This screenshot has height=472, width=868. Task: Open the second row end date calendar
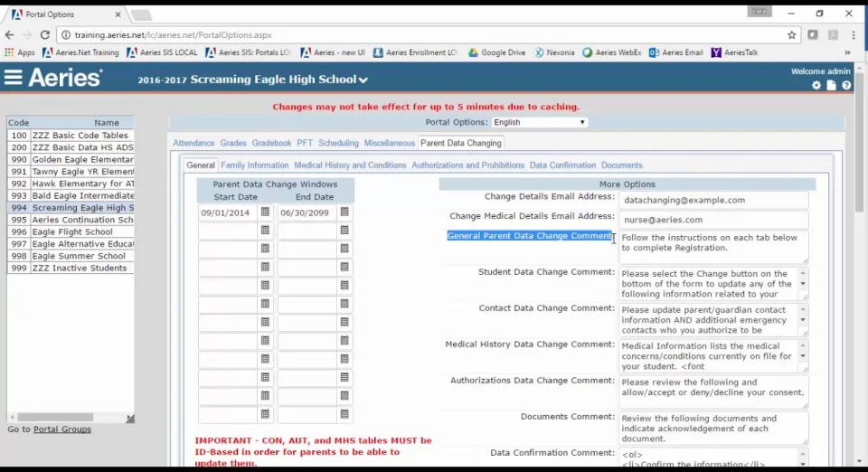click(344, 231)
